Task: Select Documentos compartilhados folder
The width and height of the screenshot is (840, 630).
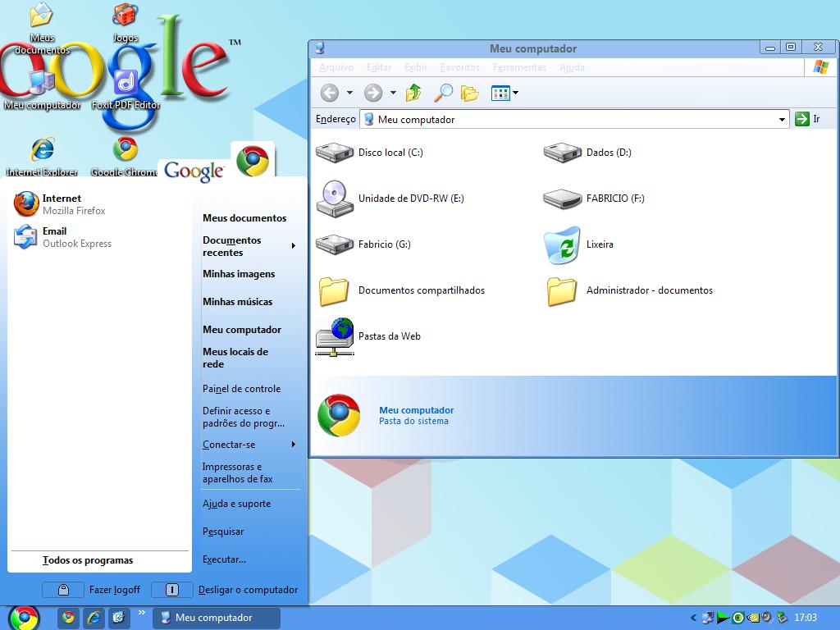Action: [402, 291]
